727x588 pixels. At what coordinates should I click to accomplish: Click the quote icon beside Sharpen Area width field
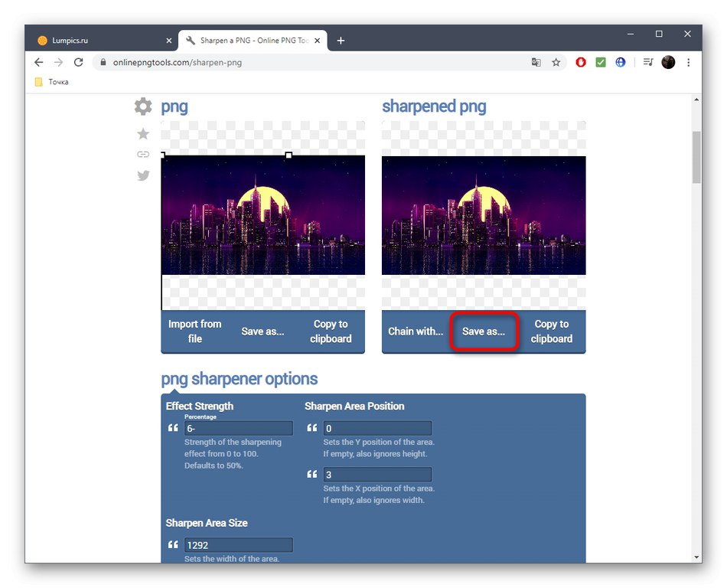coord(173,545)
